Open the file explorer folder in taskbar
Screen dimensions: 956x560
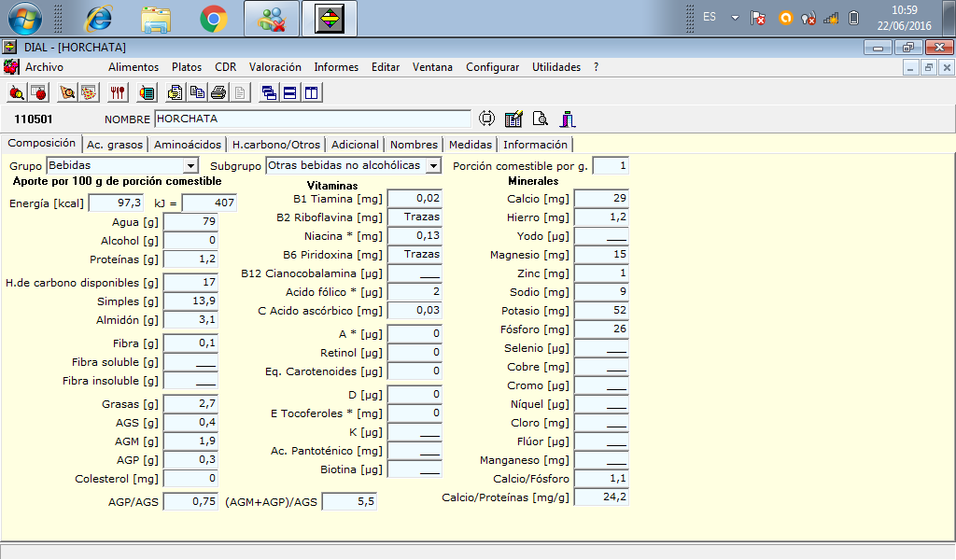pos(156,19)
